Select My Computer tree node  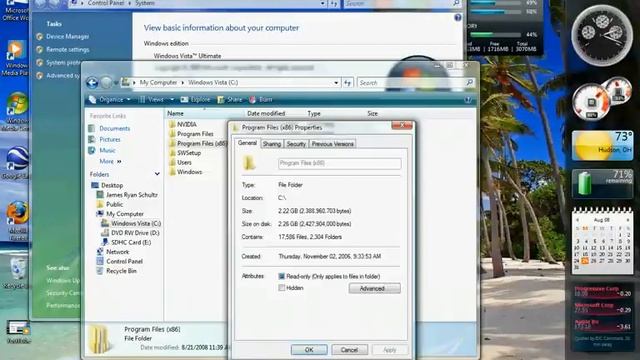click(120, 214)
